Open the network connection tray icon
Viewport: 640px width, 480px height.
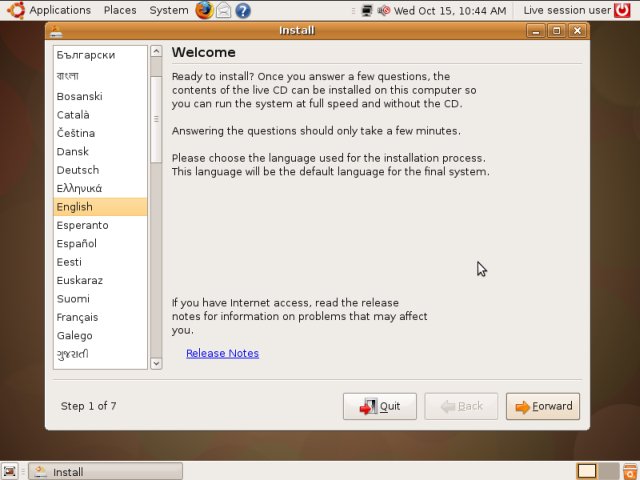click(x=367, y=11)
